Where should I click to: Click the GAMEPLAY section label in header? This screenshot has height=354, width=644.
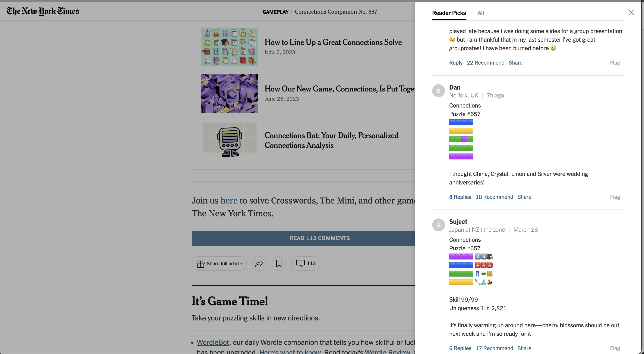(275, 12)
